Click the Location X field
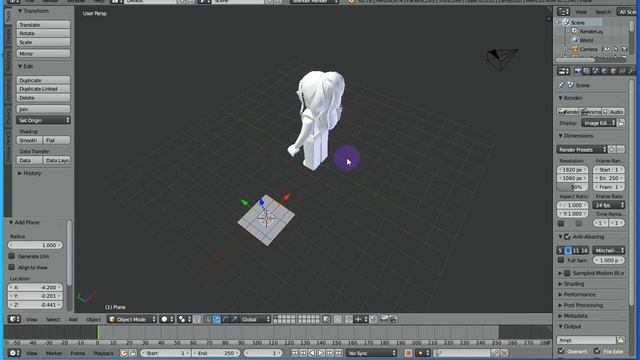 click(36, 287)
